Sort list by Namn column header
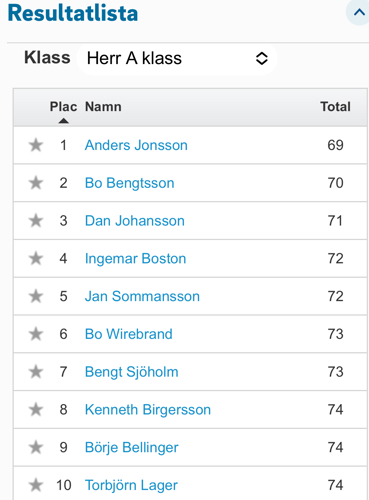The width and height of the screenshot is (369, 500). pyautogui.click(x=103, y=107)
